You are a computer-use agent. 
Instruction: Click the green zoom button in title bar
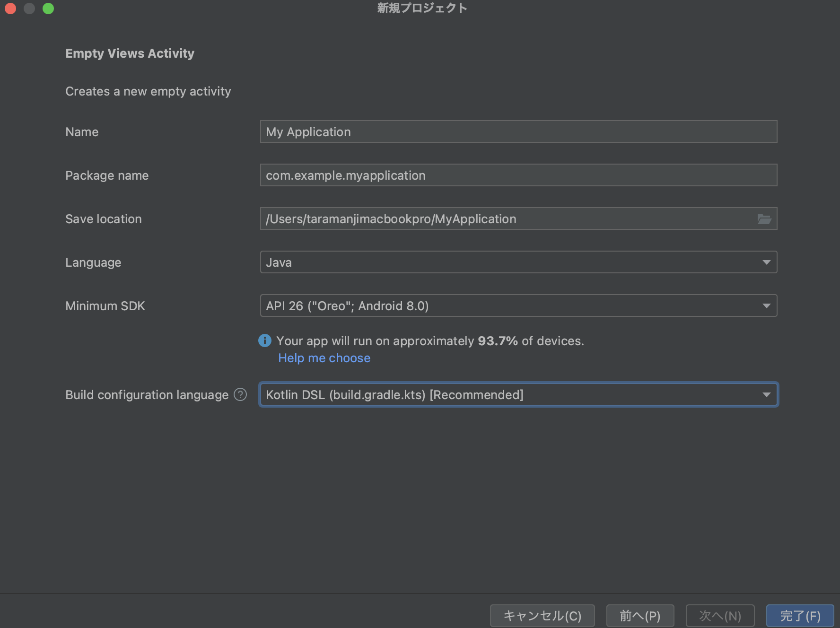coord(48,8)
